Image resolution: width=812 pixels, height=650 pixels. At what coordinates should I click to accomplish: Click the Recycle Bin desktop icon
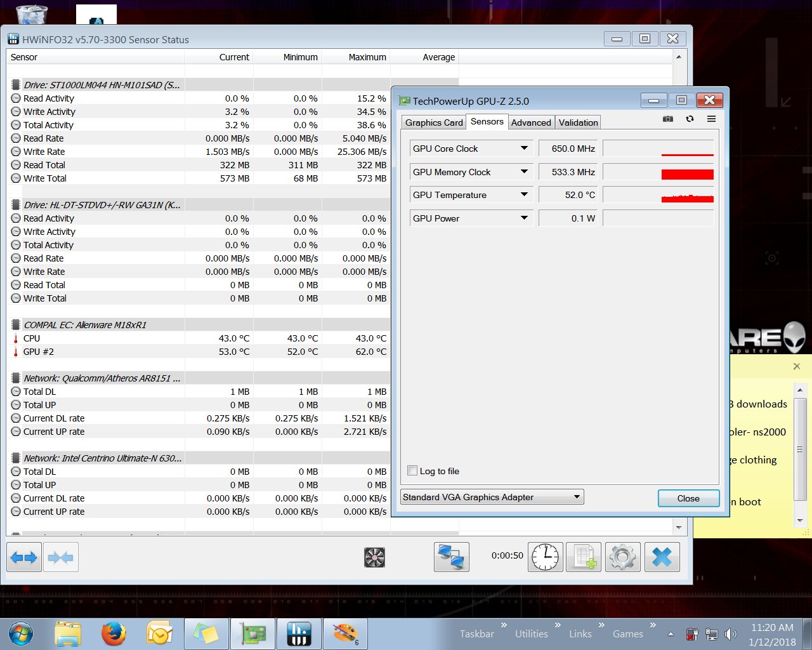pyautogui.click(x=32, y=14)
